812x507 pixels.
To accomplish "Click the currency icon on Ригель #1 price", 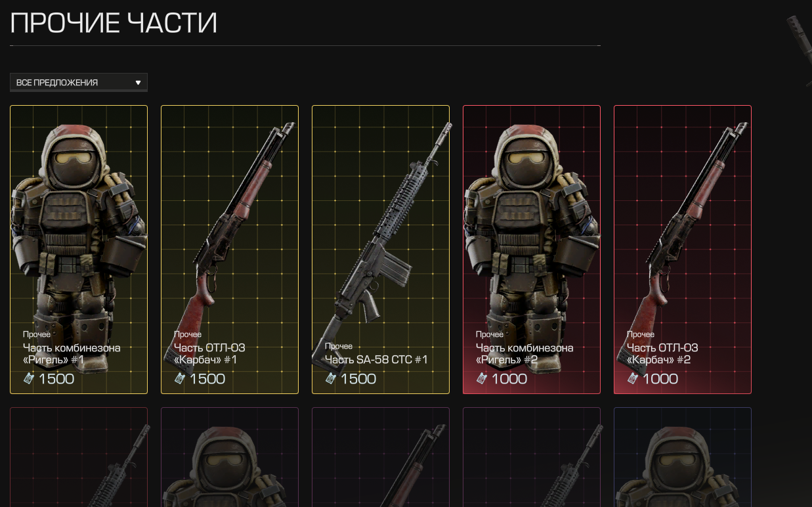I will click(29, 378).
